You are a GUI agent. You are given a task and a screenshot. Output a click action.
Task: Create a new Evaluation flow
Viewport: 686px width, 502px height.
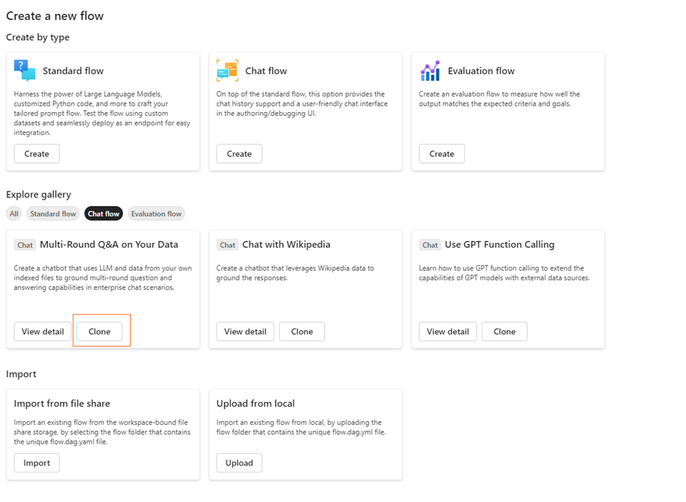[x=441, y=153]
